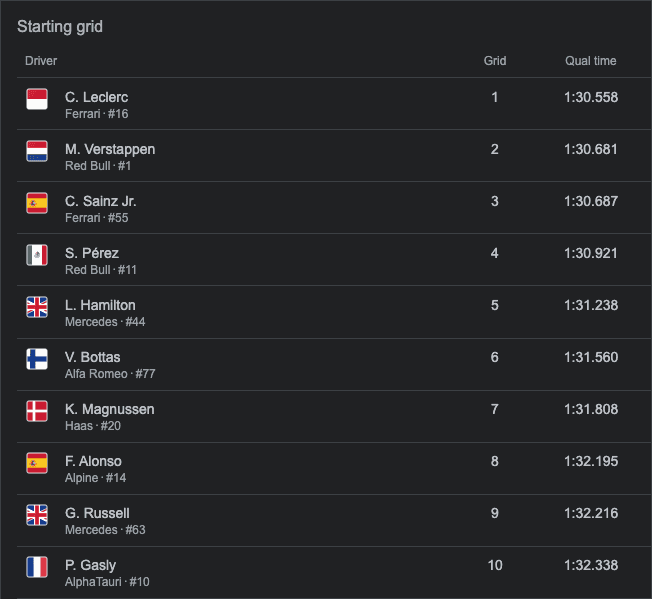652x599 pixels.
Task: Click the UK flag beside L. Hamilton
Action: coord(37,307)
